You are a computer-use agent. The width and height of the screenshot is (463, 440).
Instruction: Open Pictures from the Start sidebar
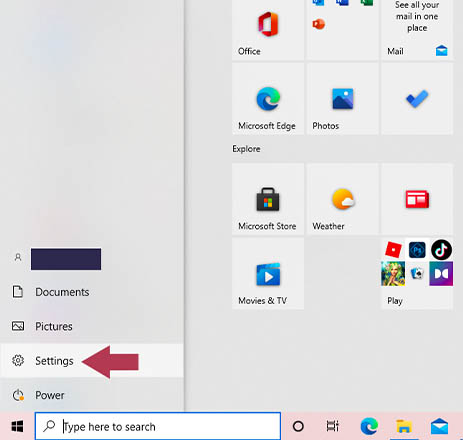[92, 326]
